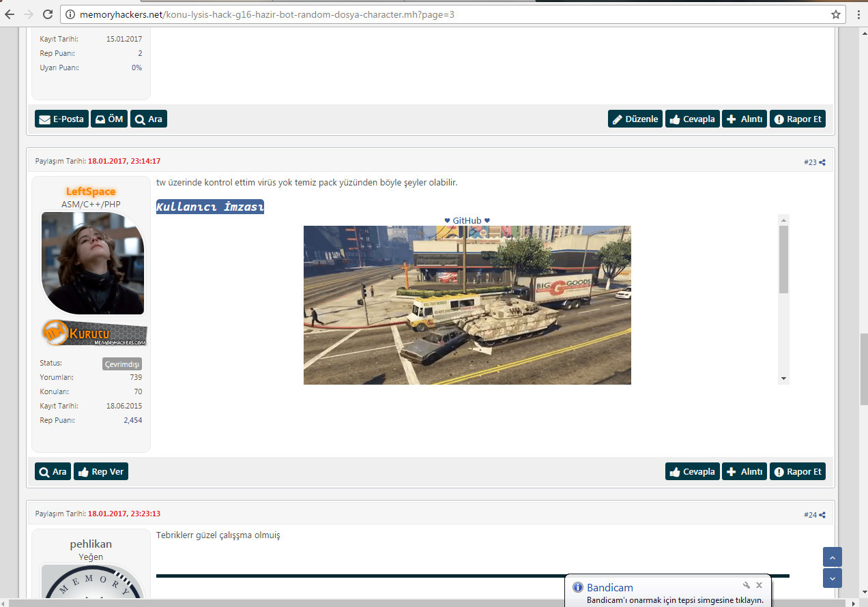Screen dimensions: 868x607
Task: Open Bandicam notification wrench options
Action: 747,585
